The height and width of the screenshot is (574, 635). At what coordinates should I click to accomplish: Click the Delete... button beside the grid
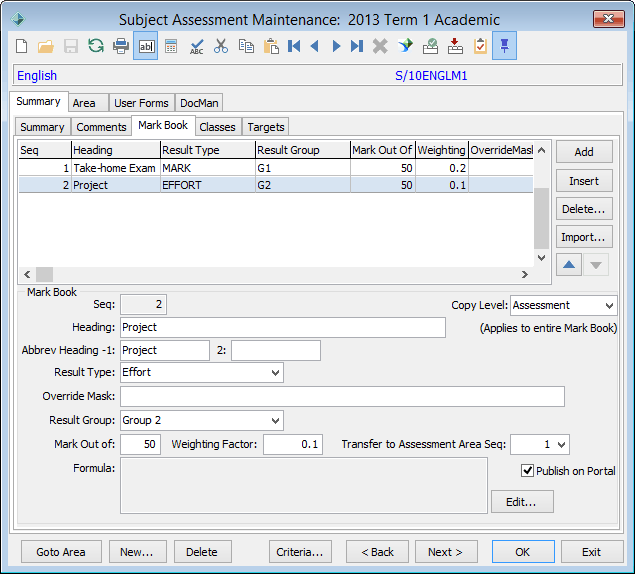[584, 209]
